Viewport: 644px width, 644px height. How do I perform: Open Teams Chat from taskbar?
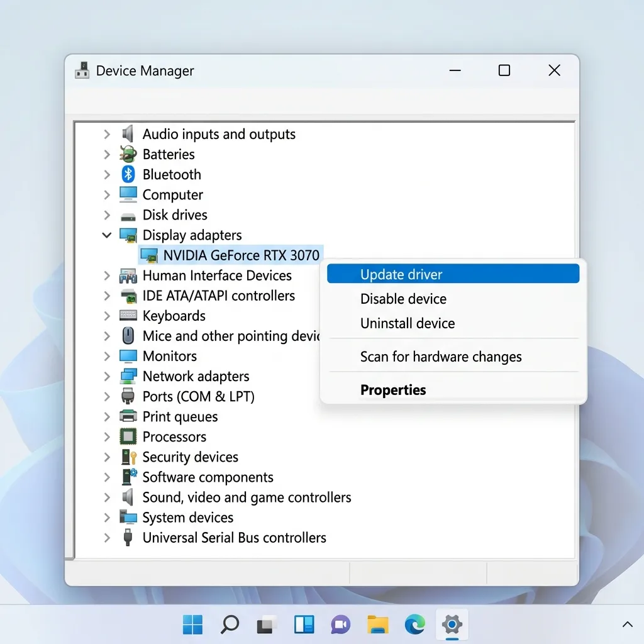coord(340,625)
